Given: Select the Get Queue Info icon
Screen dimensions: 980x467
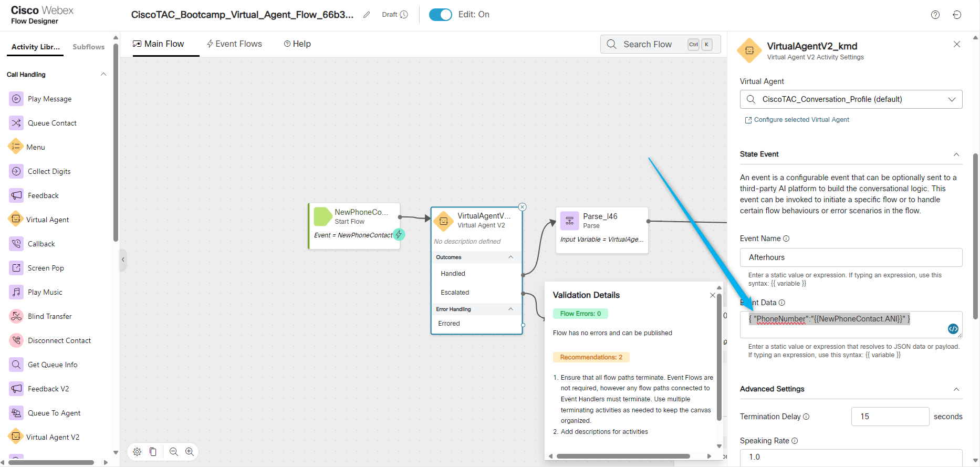Looking at the screenshot, I should point(16,365).
